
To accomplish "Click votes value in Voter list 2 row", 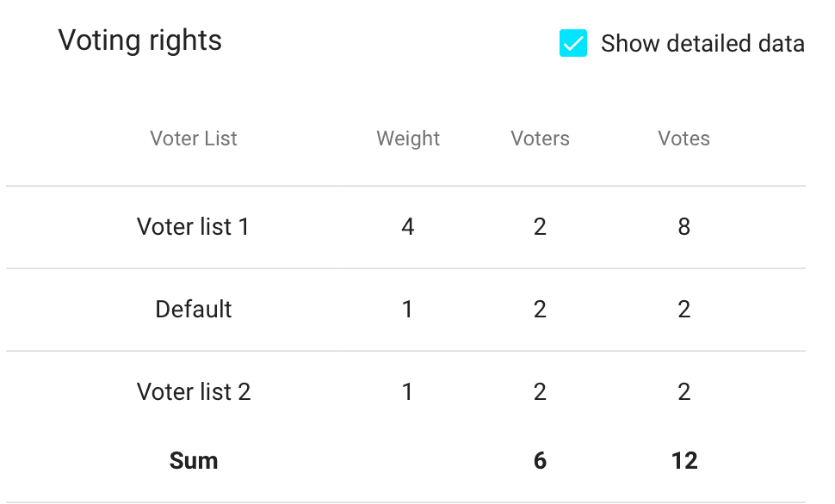I will point(683,392).
